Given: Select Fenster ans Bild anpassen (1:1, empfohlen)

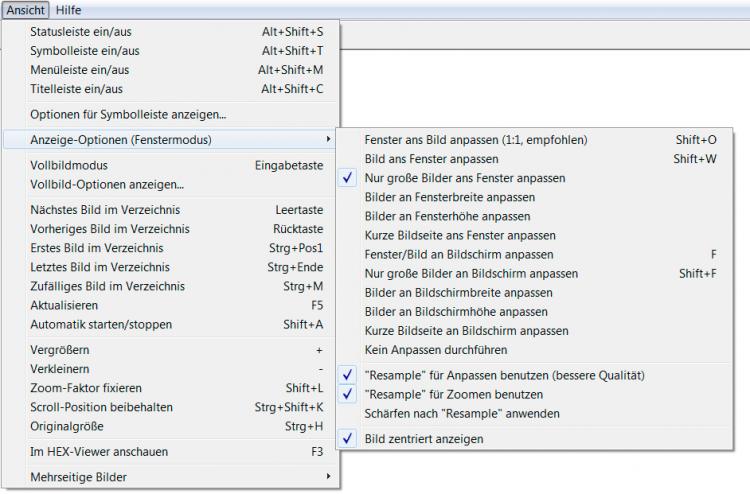Looking at the screenshot, I should coord(476,140).
